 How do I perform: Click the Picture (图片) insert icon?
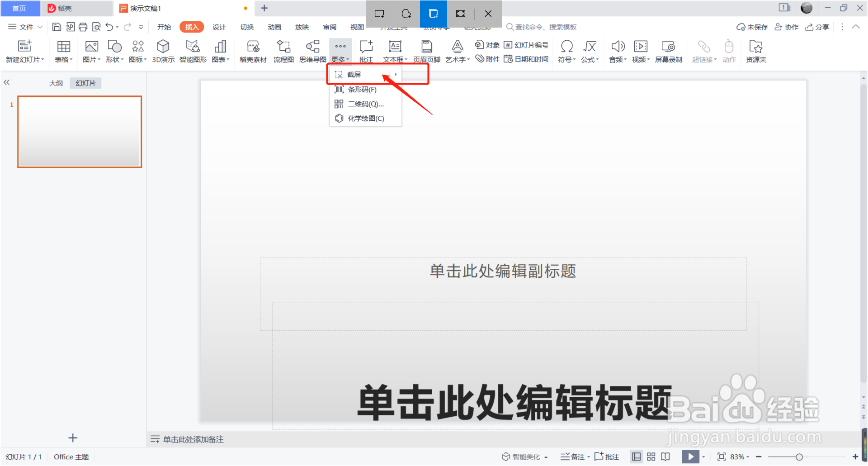click(92, 47)
